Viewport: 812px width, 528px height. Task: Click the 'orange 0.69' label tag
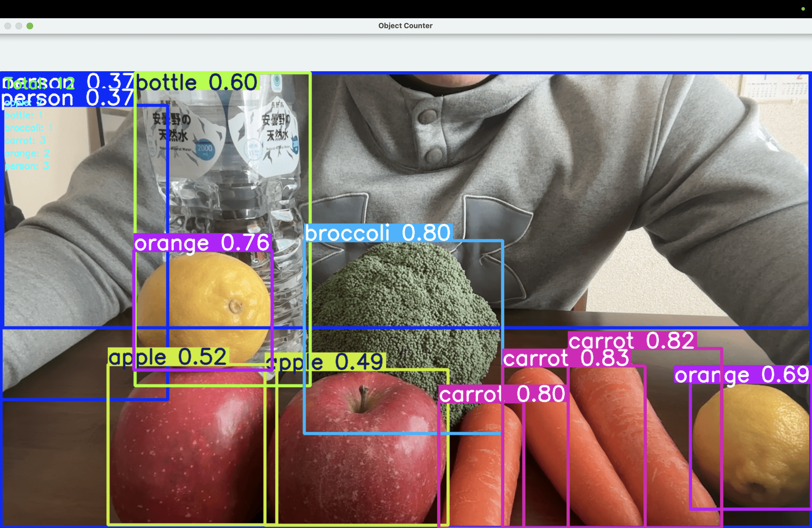pos(742,374)
